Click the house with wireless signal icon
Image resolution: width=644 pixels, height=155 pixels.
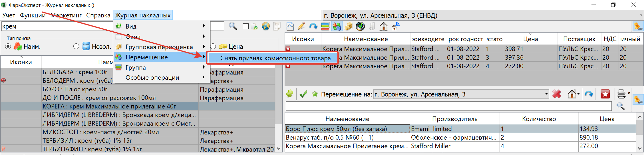pyautogui.click(x=395, y=27)
